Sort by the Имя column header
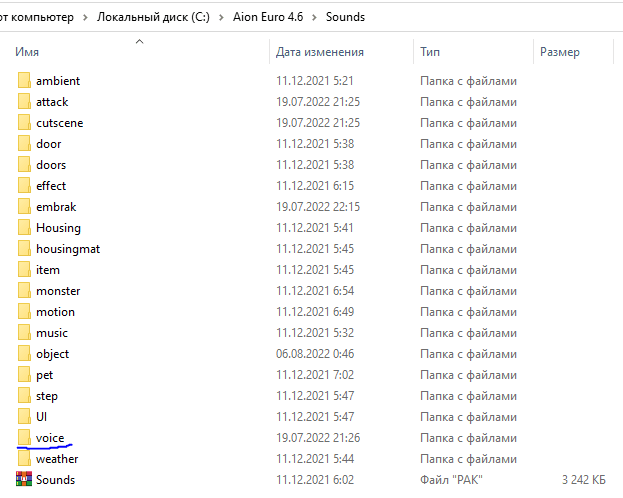The image size is (623, 498). (27, 52)
